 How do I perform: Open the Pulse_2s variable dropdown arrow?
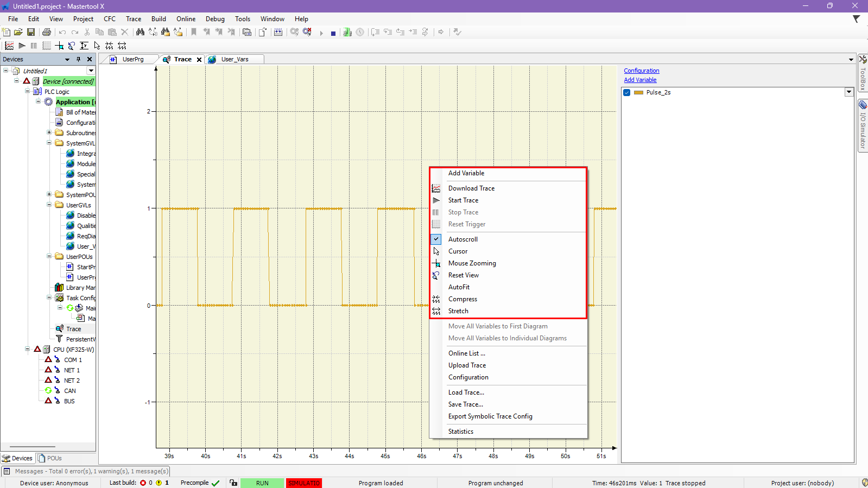[848, 92]
